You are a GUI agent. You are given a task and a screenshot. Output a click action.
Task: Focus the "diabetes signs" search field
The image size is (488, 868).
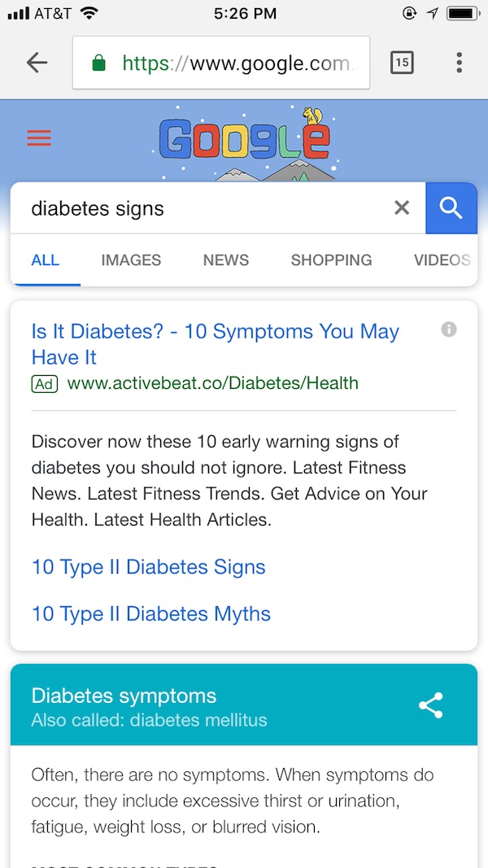tap(203, 208)
